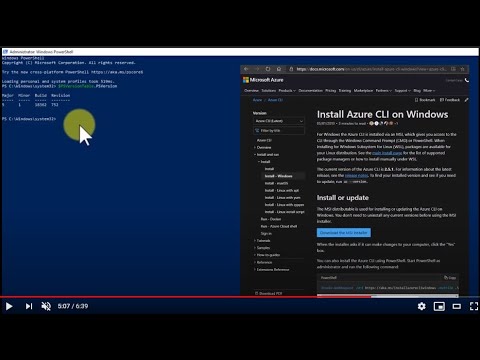Expand the Reference tree node
480x360 pixels.
pyautogui.click(x=264, y=262)
